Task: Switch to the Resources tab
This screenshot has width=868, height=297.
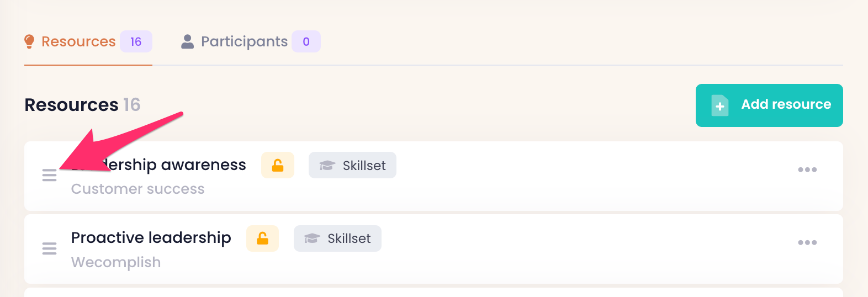Action: coord(78,41)
